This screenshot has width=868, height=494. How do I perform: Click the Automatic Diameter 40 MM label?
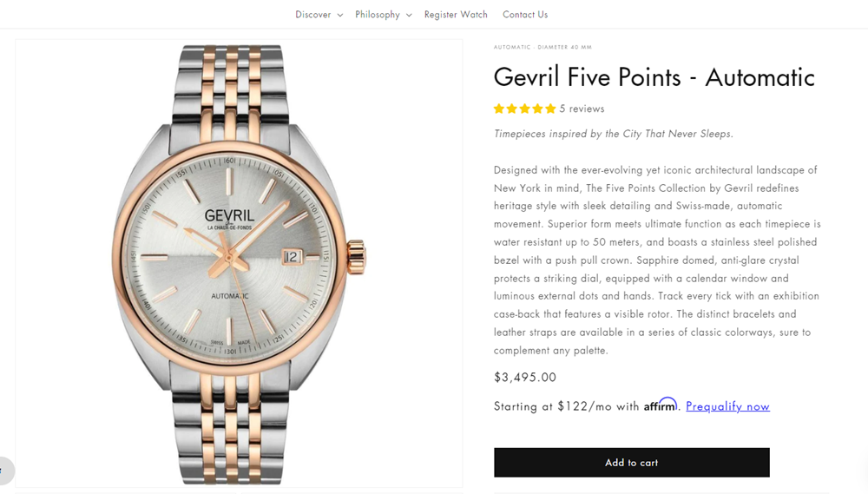pyautogui.click(x=542, y=47)
